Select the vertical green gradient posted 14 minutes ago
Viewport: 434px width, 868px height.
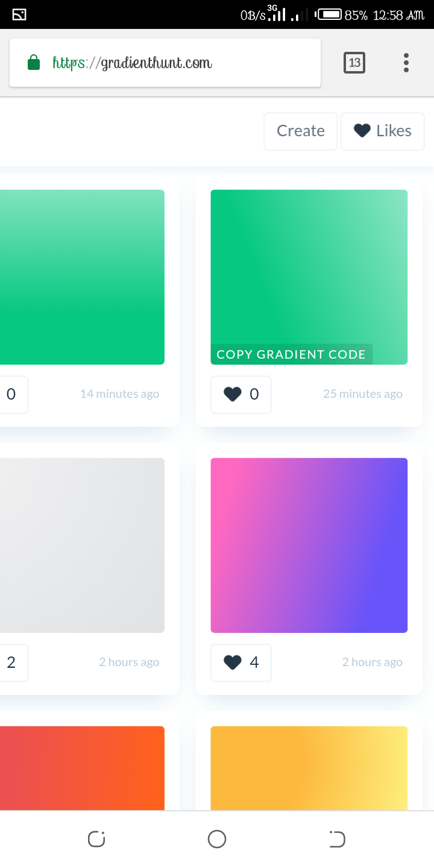pyautogui.click(x=82, y=277)
